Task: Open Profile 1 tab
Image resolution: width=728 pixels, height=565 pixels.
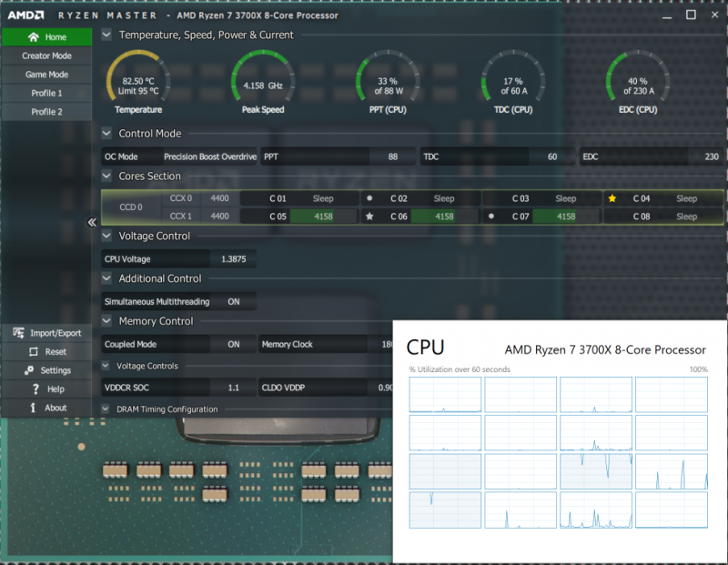Action: (46, 93)
